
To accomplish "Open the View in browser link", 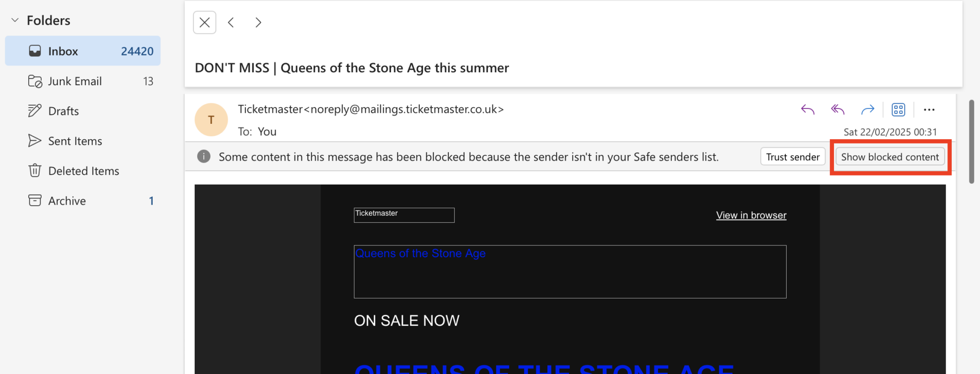I will [x=751, y=215].
